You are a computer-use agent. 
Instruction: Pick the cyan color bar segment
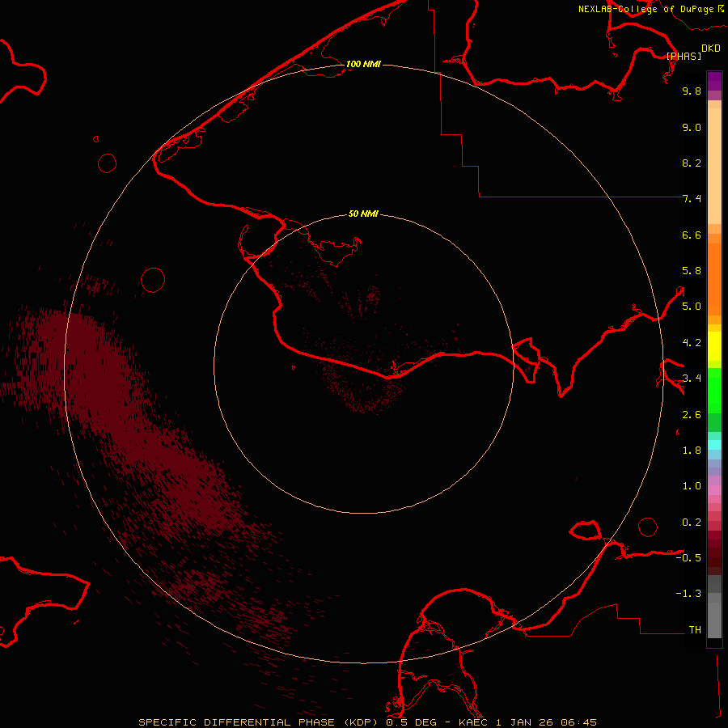(x=714, y=445)
